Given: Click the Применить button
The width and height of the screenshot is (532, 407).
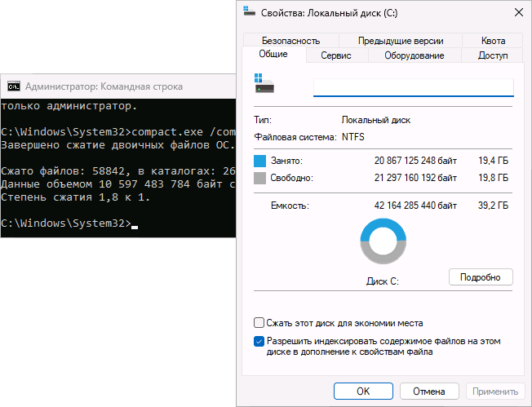Looking at the screenshot, I should click(495, 392).
